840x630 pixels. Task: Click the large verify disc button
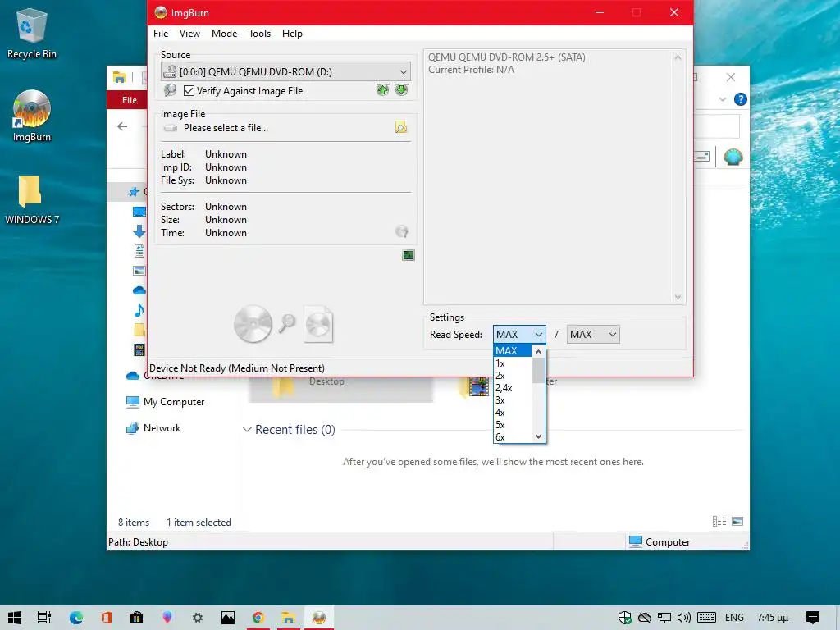point(253,324)
